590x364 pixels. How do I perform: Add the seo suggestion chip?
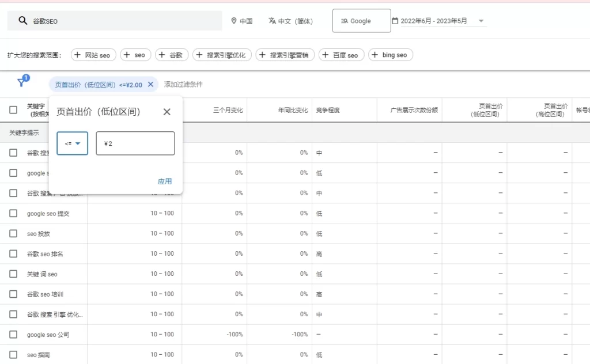135,55
